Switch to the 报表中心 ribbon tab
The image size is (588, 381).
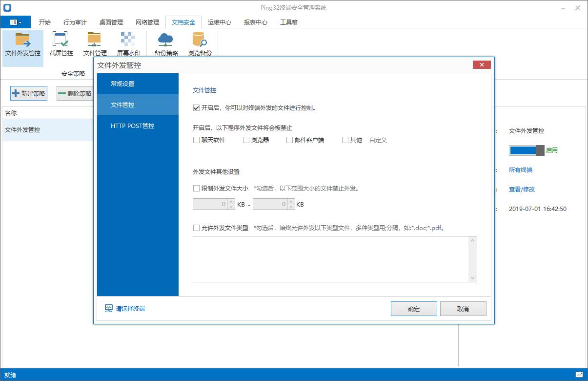pos(256,22)
